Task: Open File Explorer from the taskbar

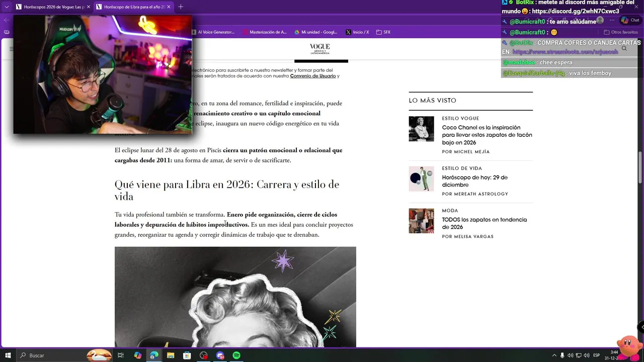Action: (x=171, y=355)
